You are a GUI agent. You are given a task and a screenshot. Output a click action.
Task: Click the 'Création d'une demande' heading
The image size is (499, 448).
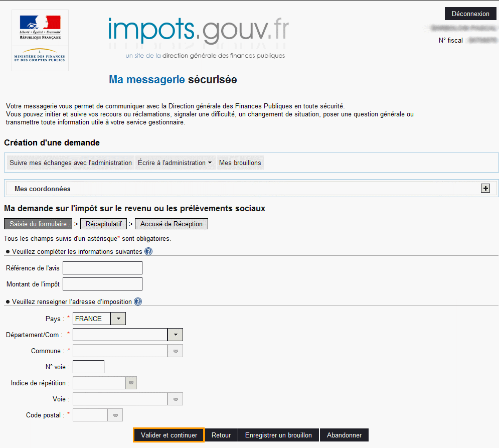pyautogui.click(x=52, y=142)
